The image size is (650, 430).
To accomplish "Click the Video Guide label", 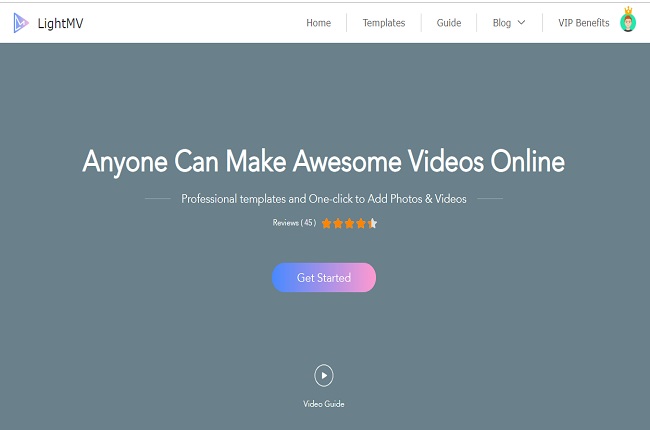I will 324,404.
